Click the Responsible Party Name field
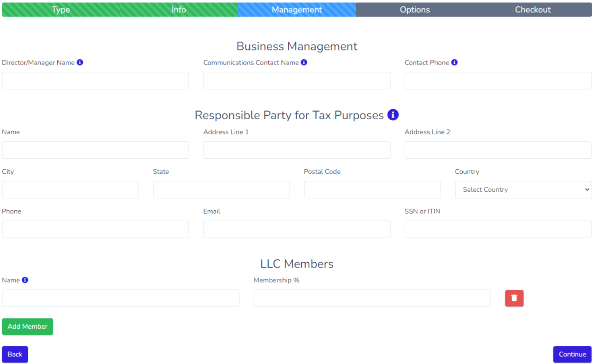Image resolution: width=594 pixels, height=364 pixels. click(95, 150)
